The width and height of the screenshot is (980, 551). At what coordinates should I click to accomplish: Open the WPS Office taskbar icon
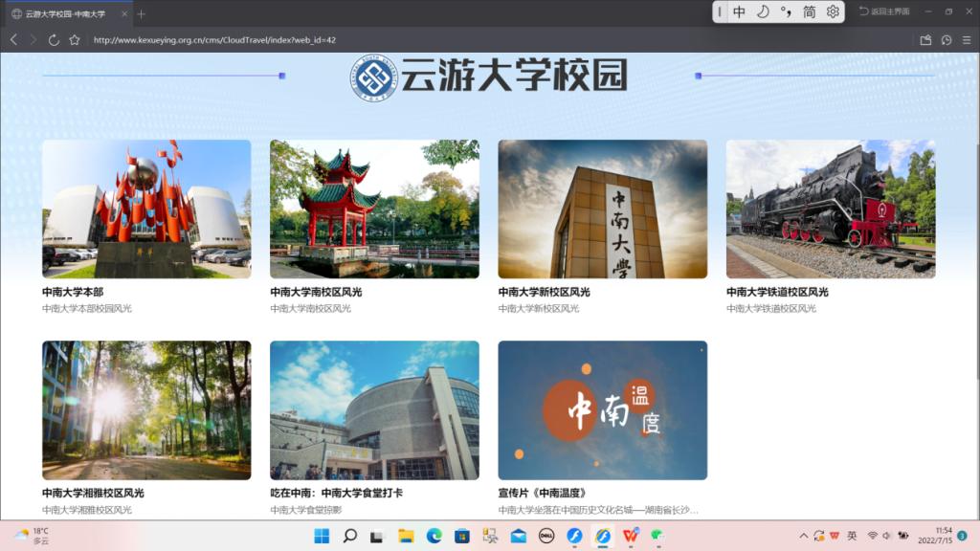630,536
